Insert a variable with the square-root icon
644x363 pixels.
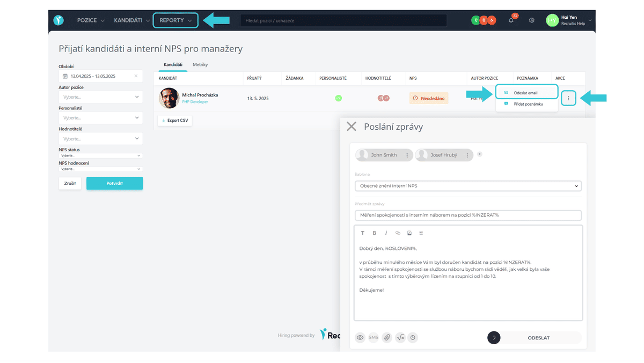click(x=400, y=338)
